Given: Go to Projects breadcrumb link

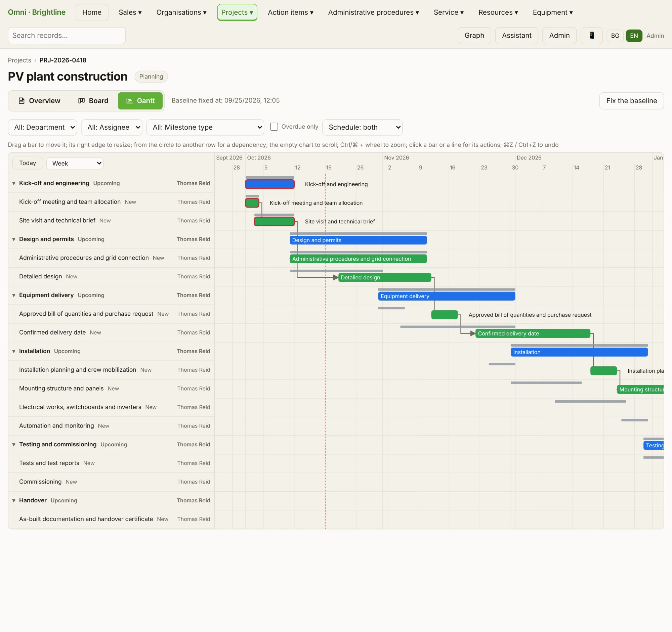Looking at the screenshot, I should pos(19,60).
